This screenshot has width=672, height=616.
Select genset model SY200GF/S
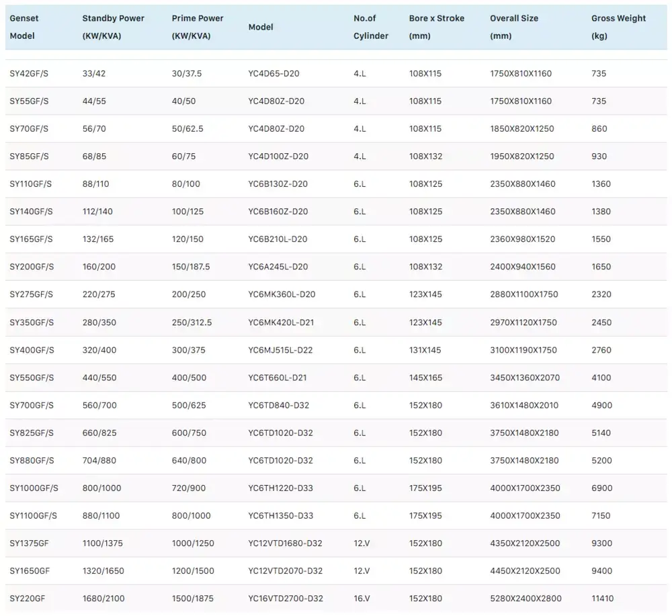coord(32,267)
